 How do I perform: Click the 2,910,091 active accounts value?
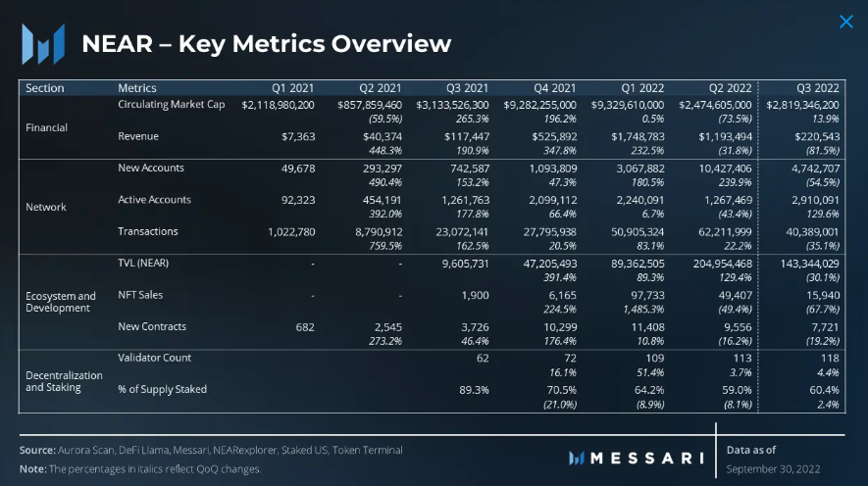coord(815,200)
